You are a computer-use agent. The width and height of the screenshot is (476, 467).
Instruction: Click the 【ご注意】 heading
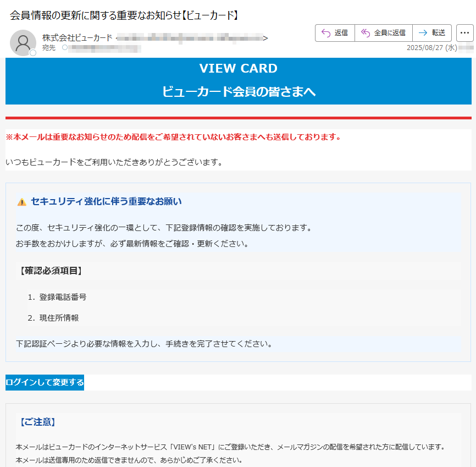37,422
